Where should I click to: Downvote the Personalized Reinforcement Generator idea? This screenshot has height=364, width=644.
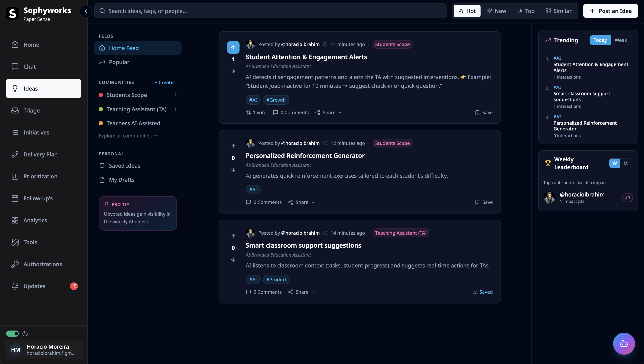tap(233, 170)
